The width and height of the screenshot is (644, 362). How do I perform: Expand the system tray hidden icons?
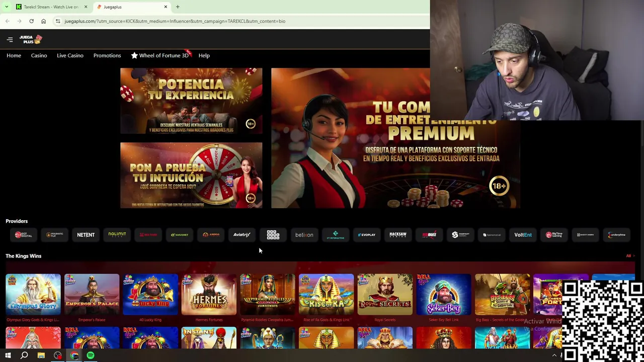(554, 355)
